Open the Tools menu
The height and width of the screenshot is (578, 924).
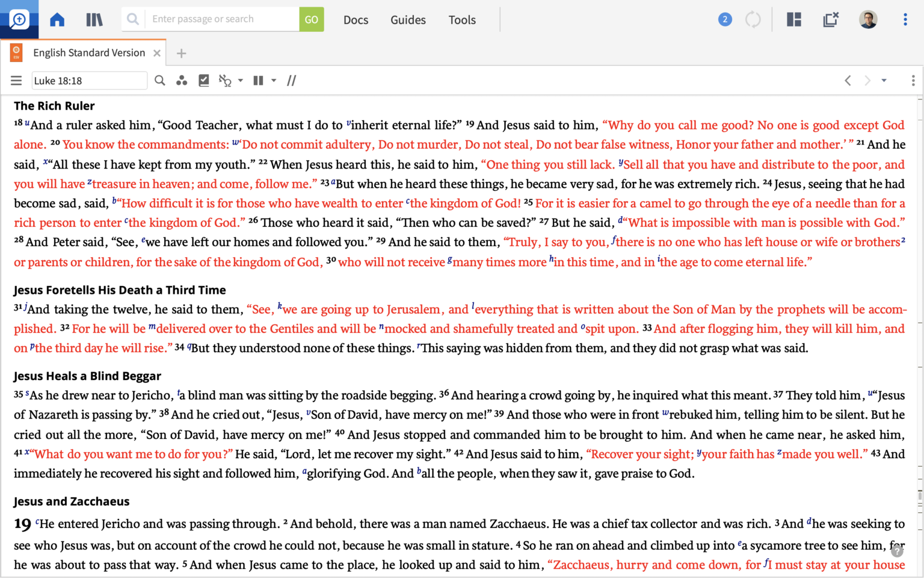tap(461, 20)
